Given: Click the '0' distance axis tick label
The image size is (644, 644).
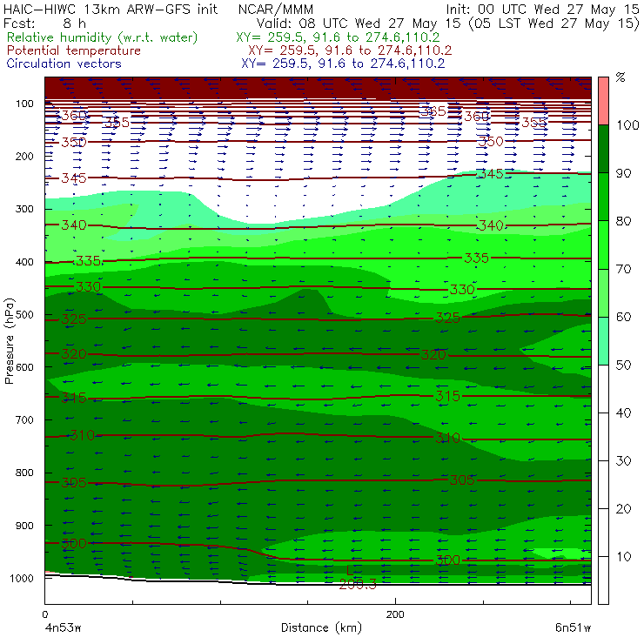Looking at the screenshot, I should [x=44, y=614].
